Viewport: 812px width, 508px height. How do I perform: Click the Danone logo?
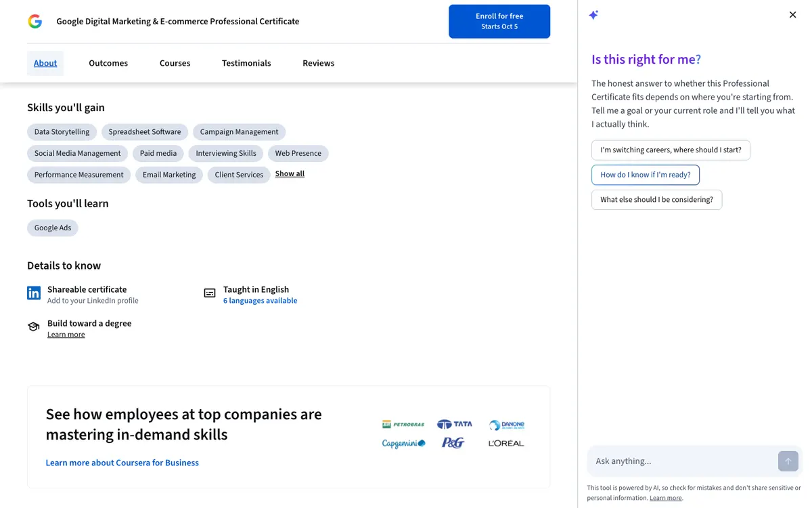pyautogui.click(x=507, y=425)
